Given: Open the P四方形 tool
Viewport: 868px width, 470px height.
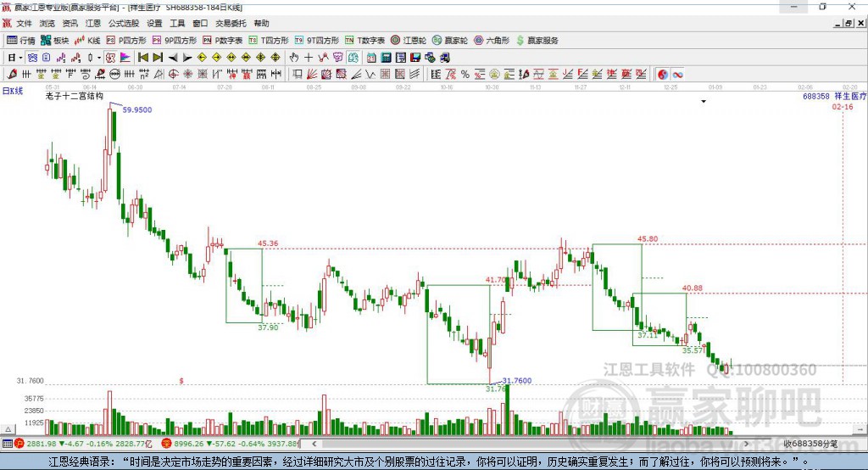Looking at the screenshot, I should click(x=126, y=41).
